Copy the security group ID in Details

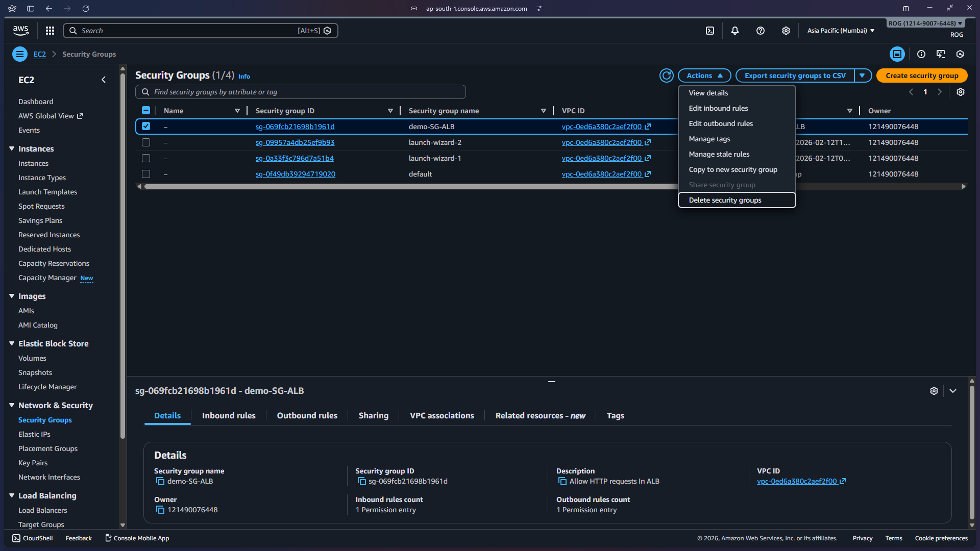pos(361,481)
